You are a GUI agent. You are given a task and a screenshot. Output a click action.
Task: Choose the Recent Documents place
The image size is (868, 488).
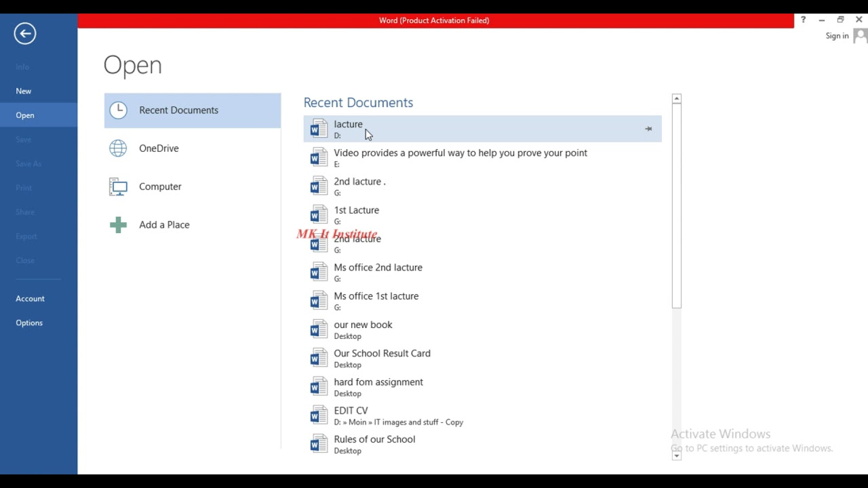pyautogui.click(x=193, y=110)
